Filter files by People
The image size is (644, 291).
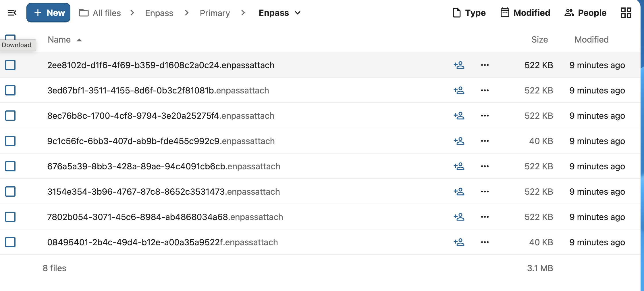[585, 13]
